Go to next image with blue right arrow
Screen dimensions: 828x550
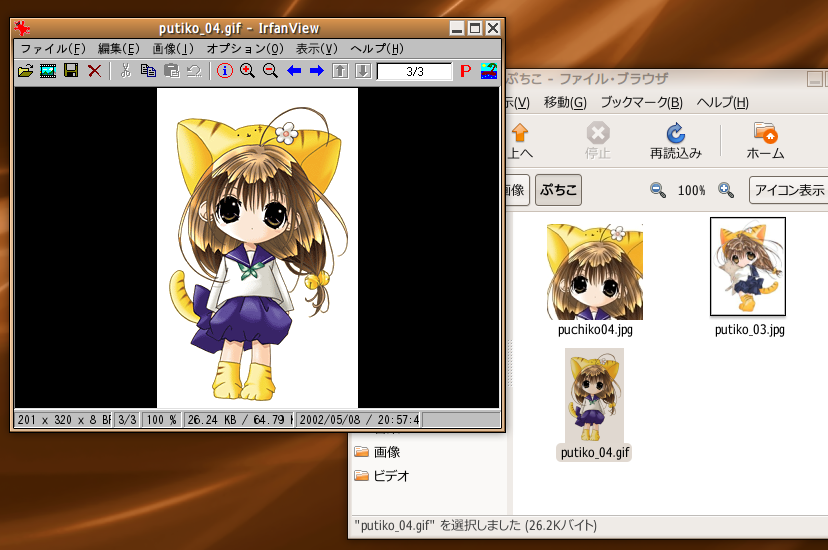pos(317,71)
